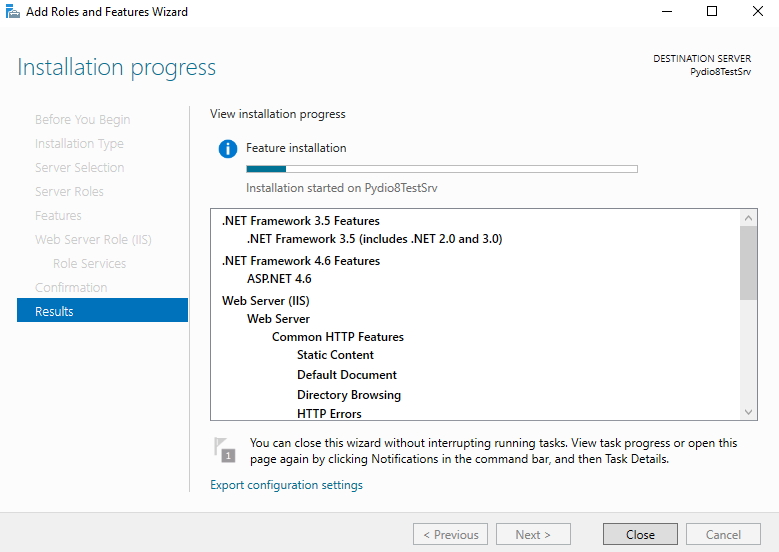Click the Next button

click(533, 535)
